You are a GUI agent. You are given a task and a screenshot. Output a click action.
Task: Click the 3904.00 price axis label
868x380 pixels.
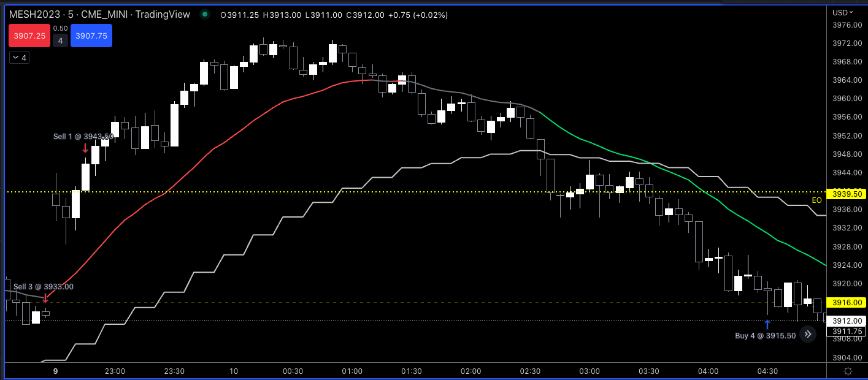pyautogui.click(x=847, y=358)
